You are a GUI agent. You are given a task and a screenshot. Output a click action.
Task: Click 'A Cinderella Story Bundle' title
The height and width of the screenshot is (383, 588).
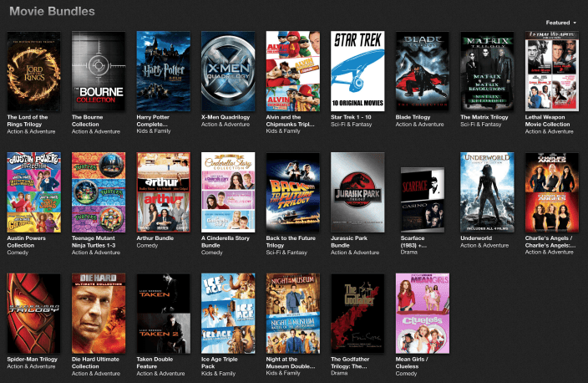pos(226,242)
